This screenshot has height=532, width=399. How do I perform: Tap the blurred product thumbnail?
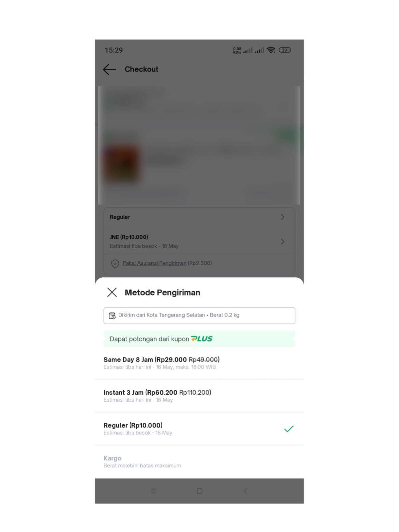[x=122, y=164]
